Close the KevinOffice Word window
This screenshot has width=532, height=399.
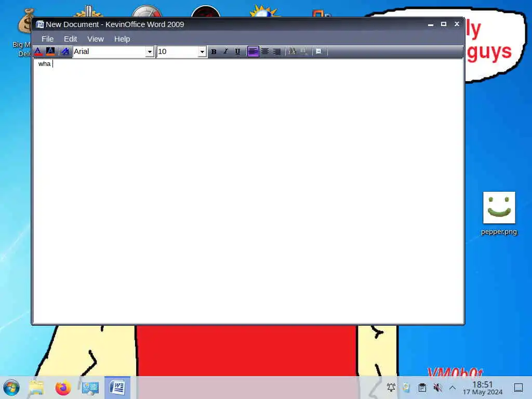point(457,24)
